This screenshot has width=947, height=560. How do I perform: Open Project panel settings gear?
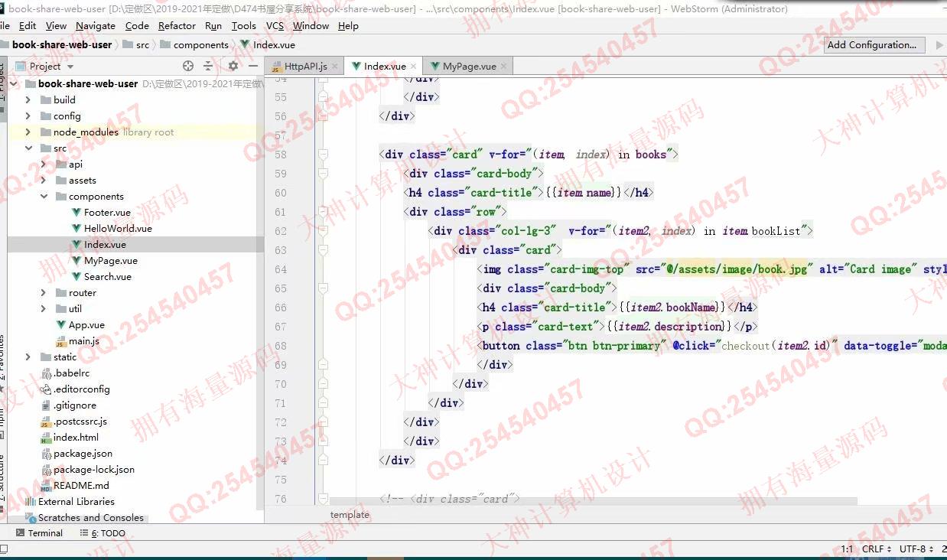[x=233, y=66]
